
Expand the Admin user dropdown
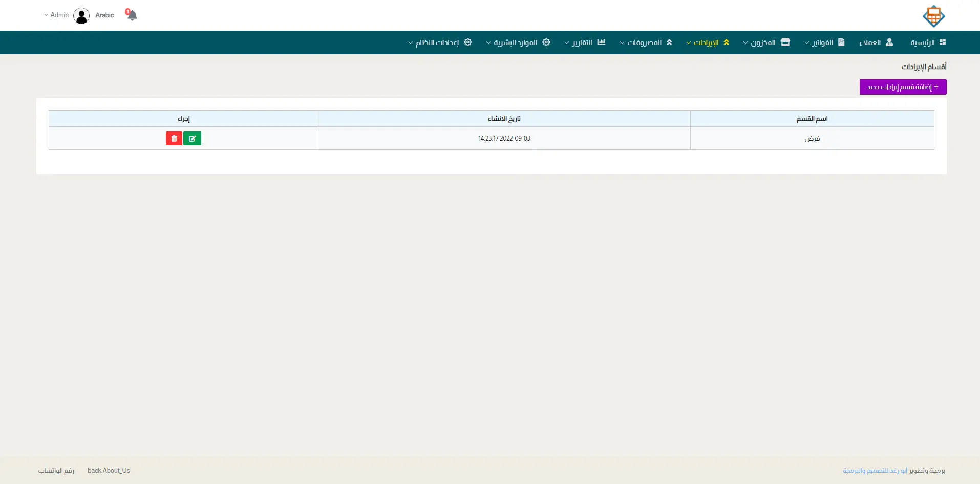(56, 15)
